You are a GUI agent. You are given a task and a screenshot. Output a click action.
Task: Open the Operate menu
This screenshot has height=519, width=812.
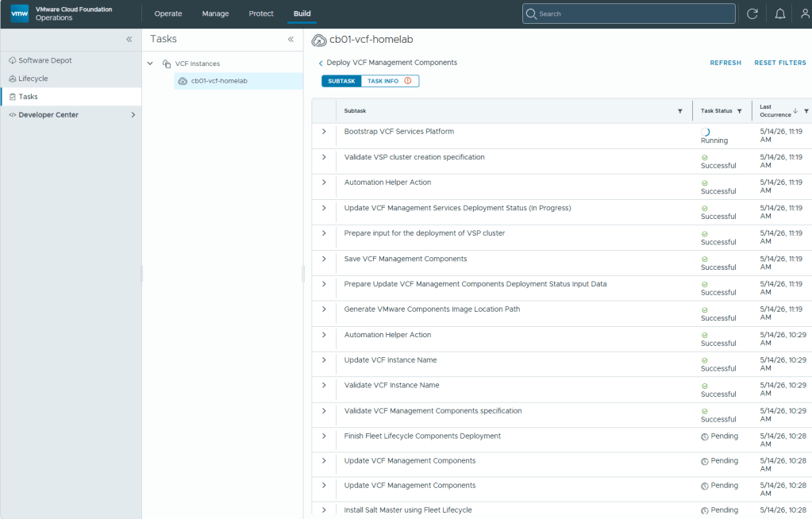[168, 14]
